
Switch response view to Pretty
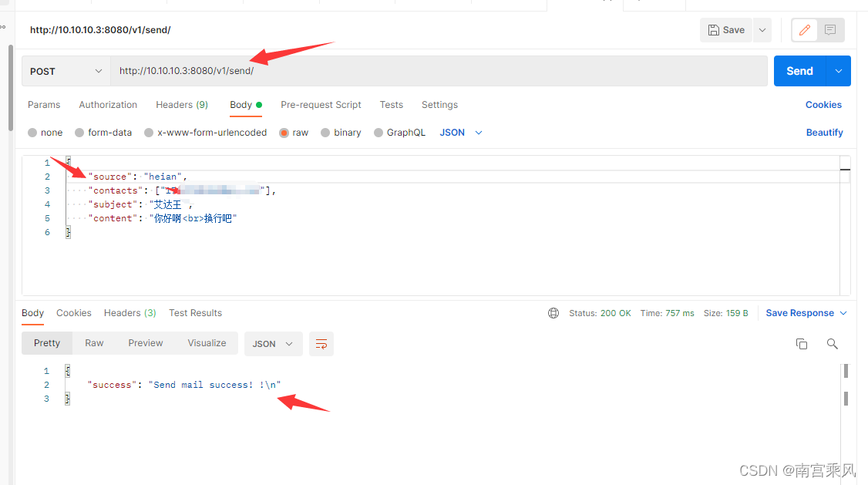[x=47, y=343]
